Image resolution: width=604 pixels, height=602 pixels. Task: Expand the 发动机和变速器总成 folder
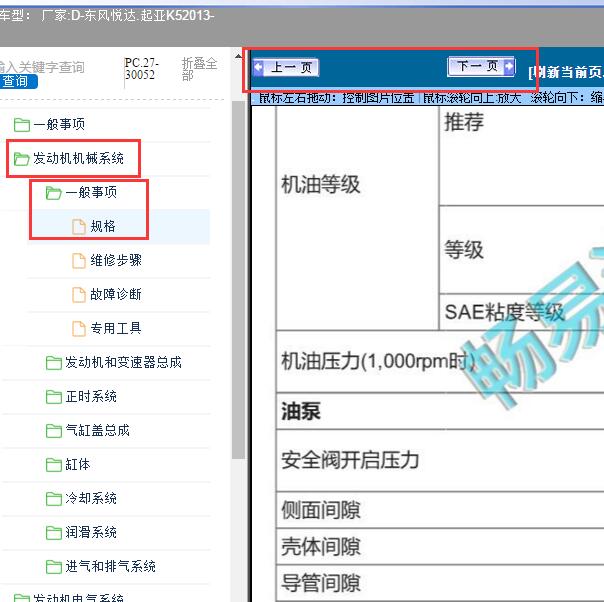123,362
